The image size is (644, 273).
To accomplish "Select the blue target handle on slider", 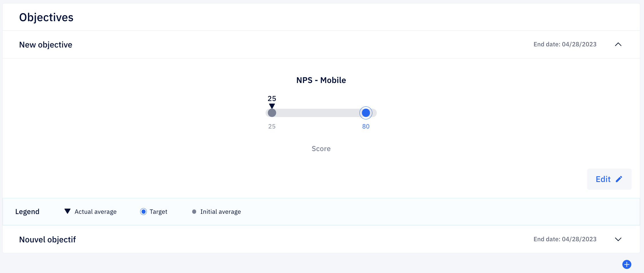I will pyautogui.click(x=366, y=113).
